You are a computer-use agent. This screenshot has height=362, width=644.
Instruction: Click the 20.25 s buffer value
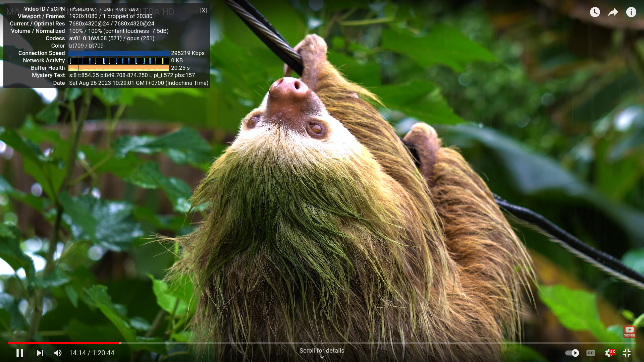coord(180,68)
